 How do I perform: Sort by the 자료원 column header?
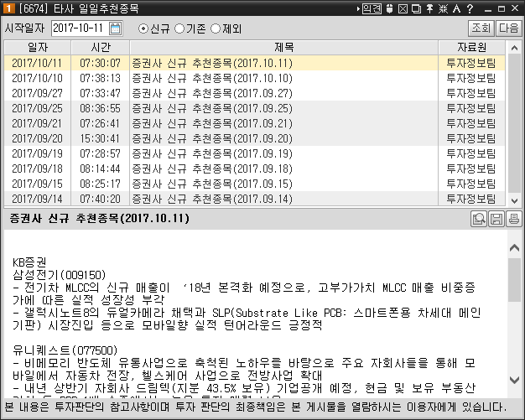472,47
